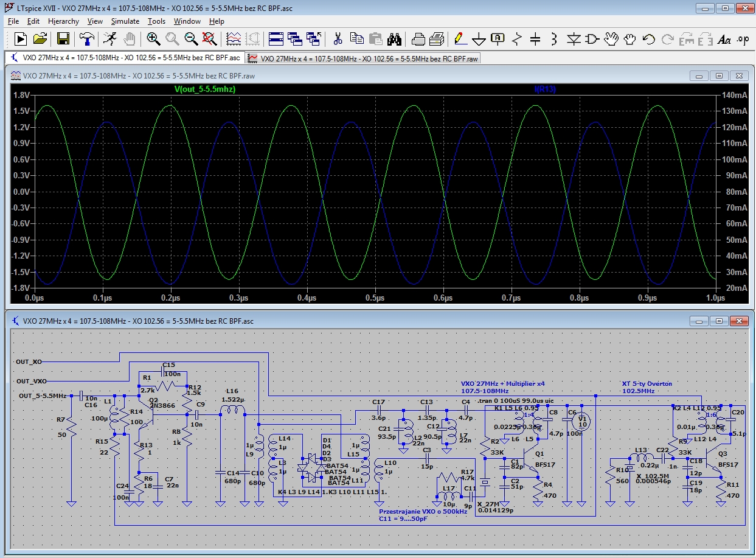Screen dimensions: 756x558
Task: Open the Simulate menu
Action: click(125, 21)
